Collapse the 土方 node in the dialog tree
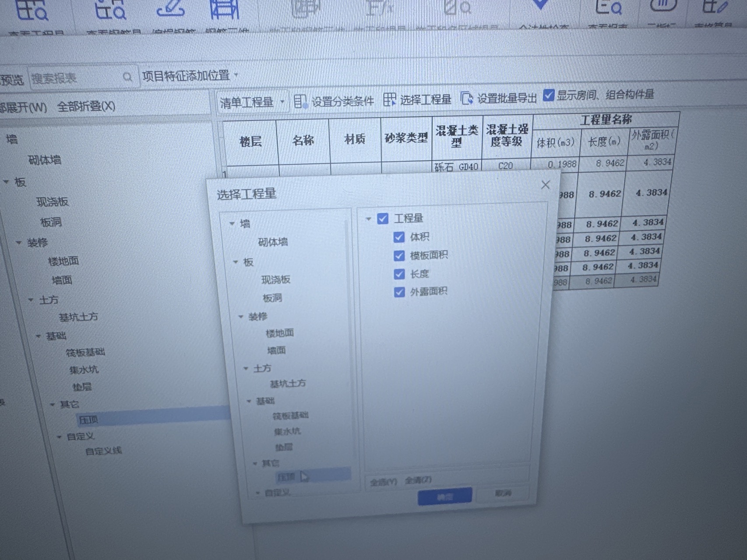747x560 pixels. point(246,369)
